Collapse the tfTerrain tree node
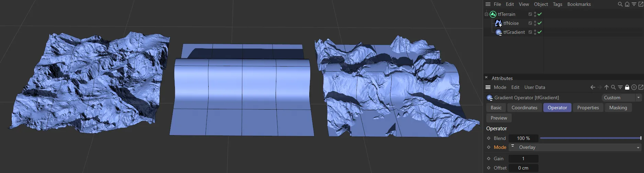The height and width of the screenshot is (173, 644). (x=486, y=14)
